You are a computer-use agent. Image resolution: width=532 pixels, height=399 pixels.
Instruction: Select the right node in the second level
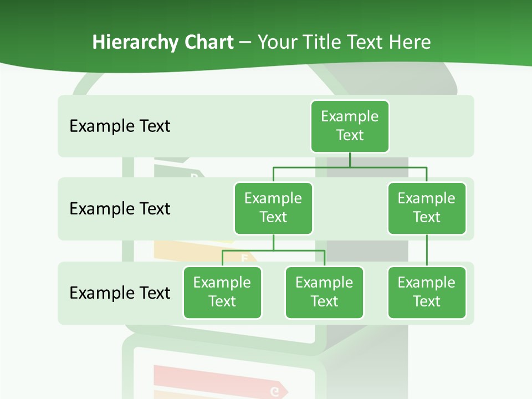point(427,208)
